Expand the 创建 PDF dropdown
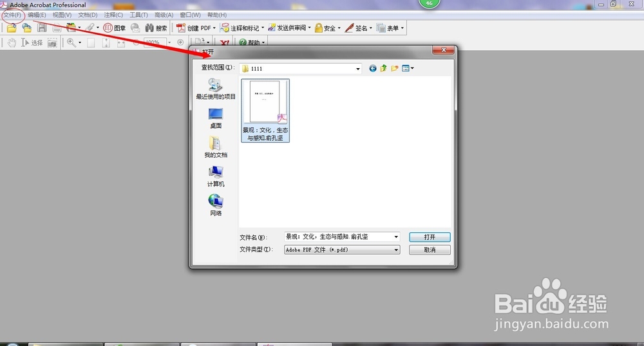This screenshot has height=346, width=644. pyautogui.click(x=214, y=28)
